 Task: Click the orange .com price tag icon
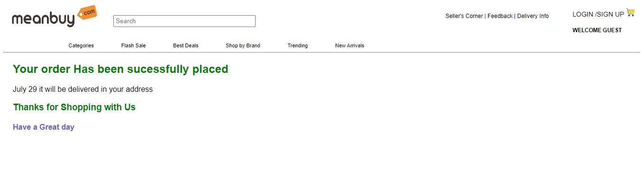(x=87, y=13)
